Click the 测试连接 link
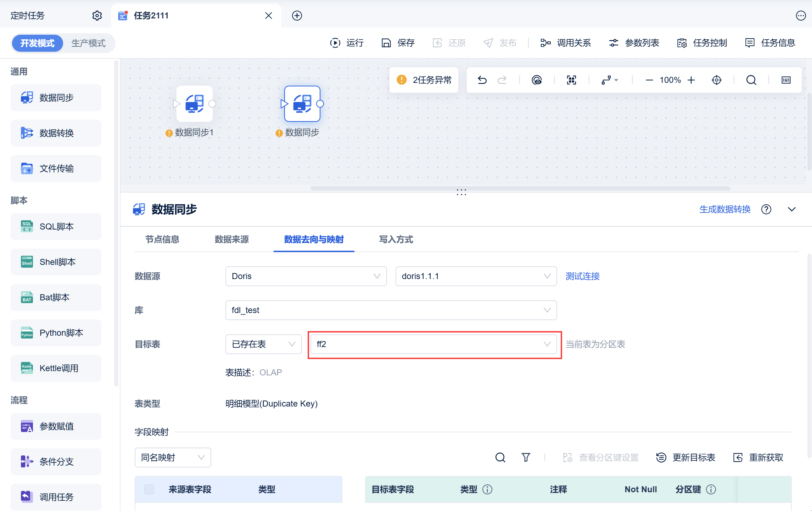 pos(582,276)
